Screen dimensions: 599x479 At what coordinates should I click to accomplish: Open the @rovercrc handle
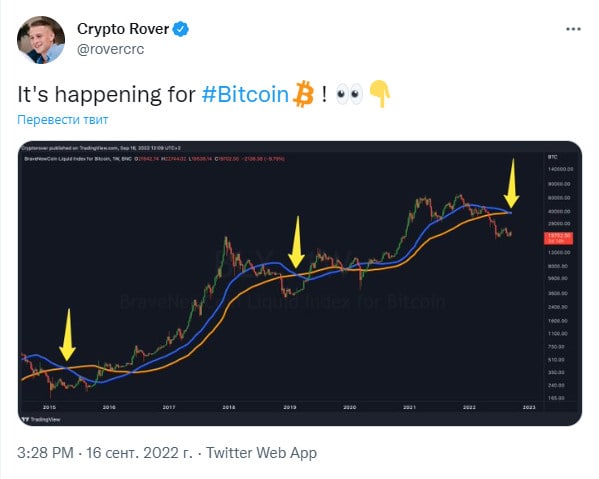point(110,49)
